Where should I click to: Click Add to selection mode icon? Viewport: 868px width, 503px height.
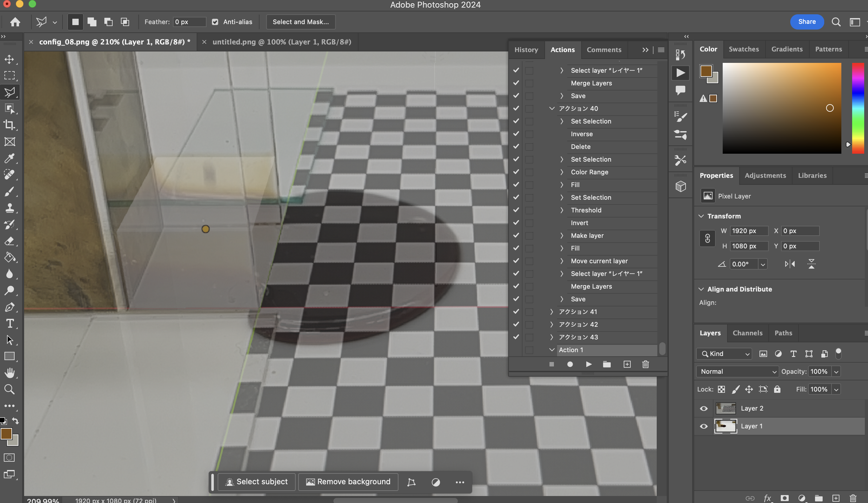click(92, 22)
